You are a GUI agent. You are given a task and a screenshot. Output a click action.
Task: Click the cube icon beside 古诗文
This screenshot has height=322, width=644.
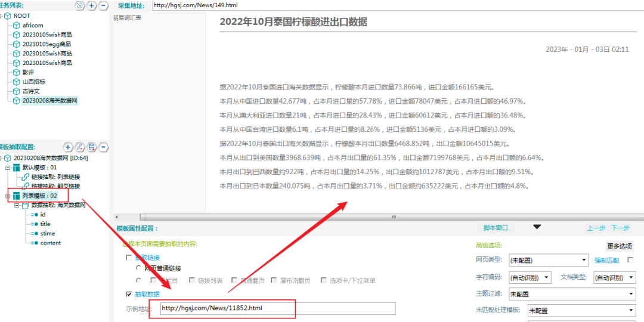pos(17,91)
